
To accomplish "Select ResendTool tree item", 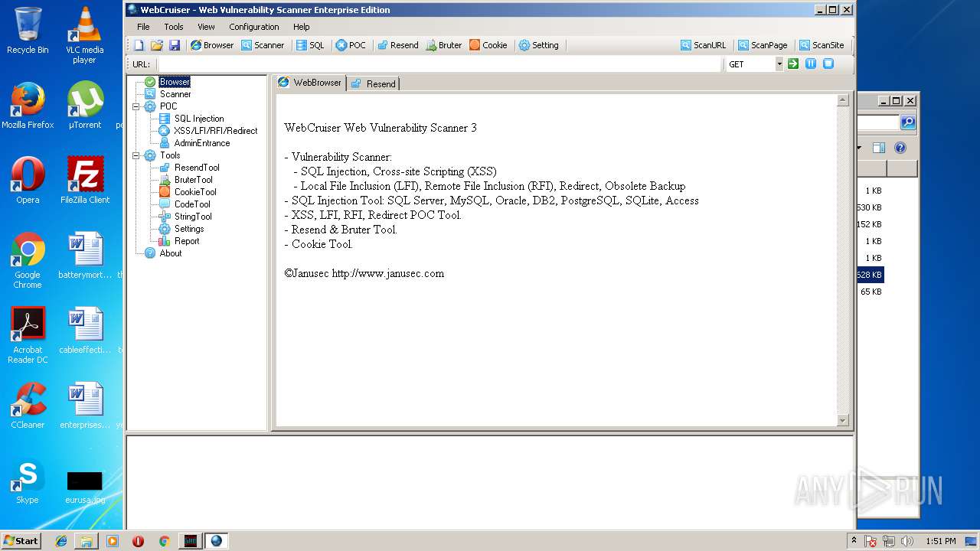I will [x=197, y=168].
